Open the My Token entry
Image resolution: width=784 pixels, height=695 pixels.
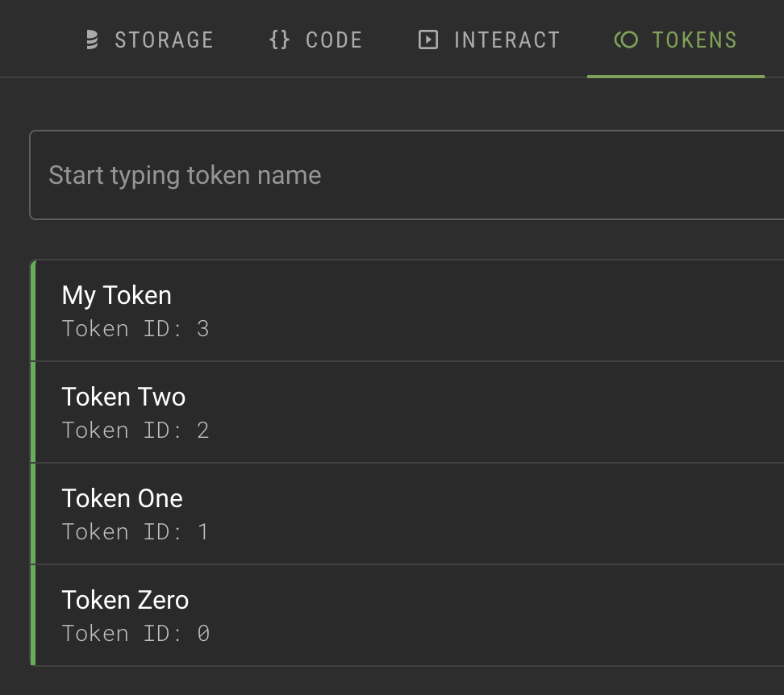[117, 295]
